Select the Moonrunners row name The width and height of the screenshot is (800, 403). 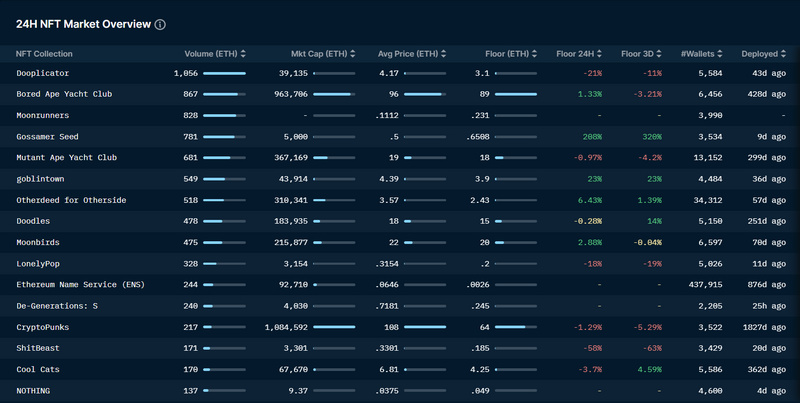(41, 115)
